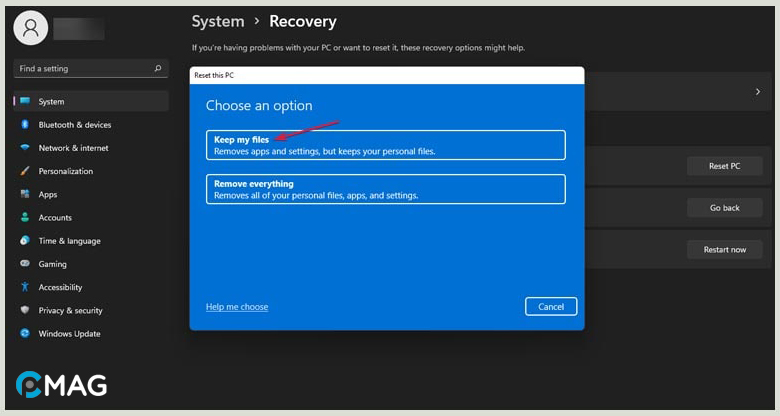Open the Help me choose link

tap(237, 307)
